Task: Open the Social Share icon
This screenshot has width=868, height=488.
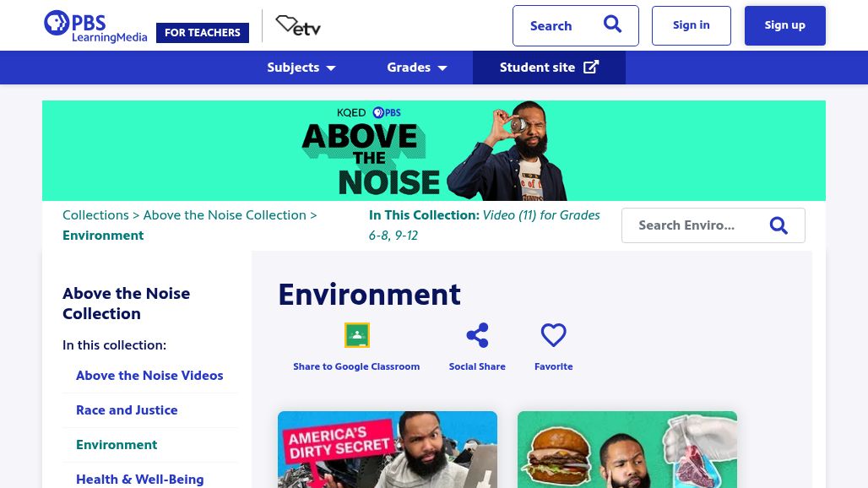Action: pos(477,335)
